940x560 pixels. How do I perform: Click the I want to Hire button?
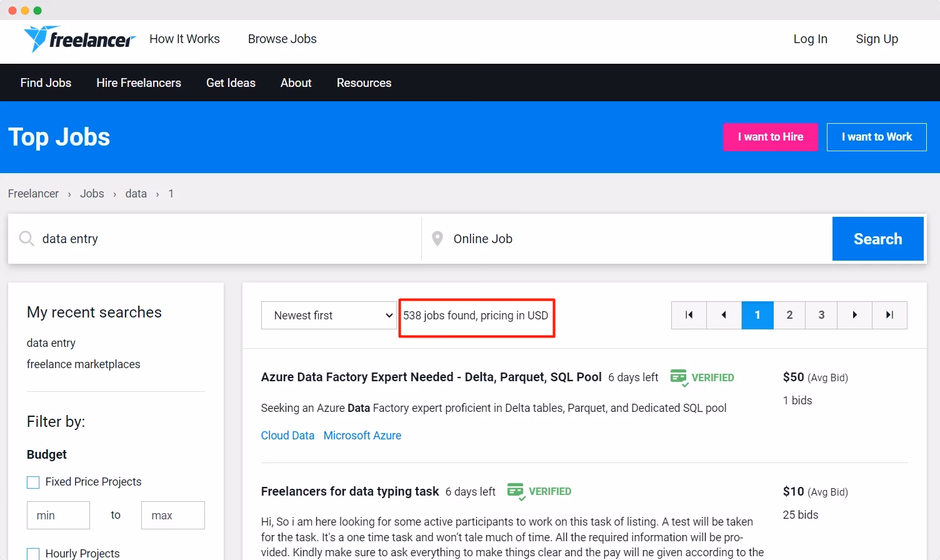(x=770, y=137)
